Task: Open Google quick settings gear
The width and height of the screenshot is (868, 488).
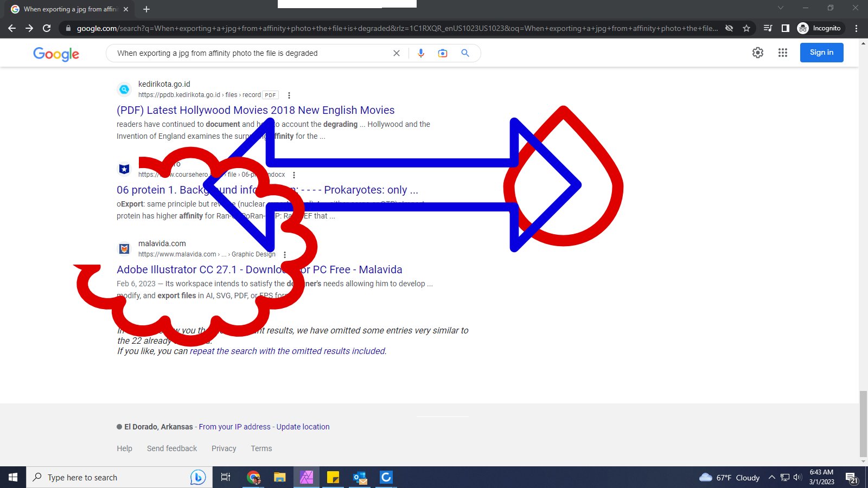Action: (x=758, y=53)
